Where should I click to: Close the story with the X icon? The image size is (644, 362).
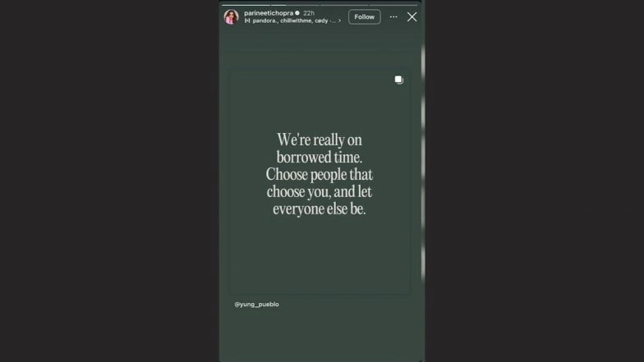click(412, 16)
